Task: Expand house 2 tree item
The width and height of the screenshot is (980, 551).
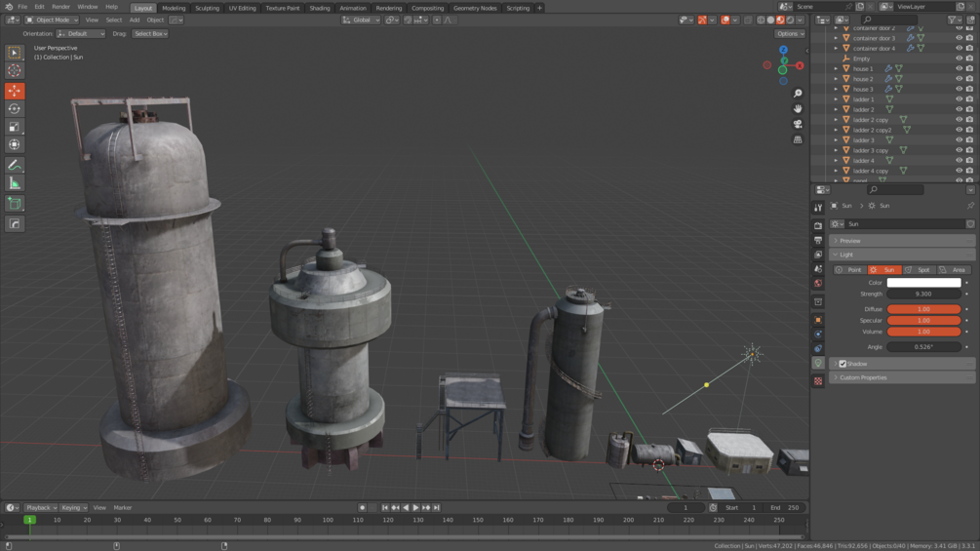Action: tap(836, 79)
